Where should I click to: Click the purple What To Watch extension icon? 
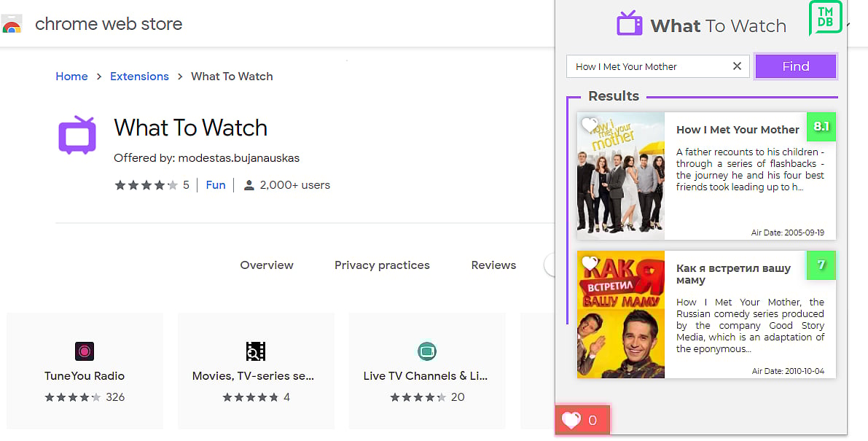tap(77, 135)
